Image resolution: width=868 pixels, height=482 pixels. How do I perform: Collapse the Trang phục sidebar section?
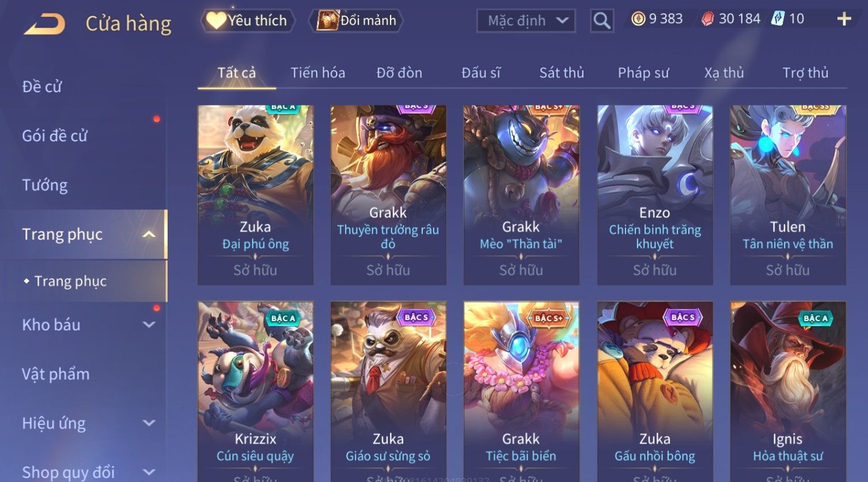[x=149, y=234]
